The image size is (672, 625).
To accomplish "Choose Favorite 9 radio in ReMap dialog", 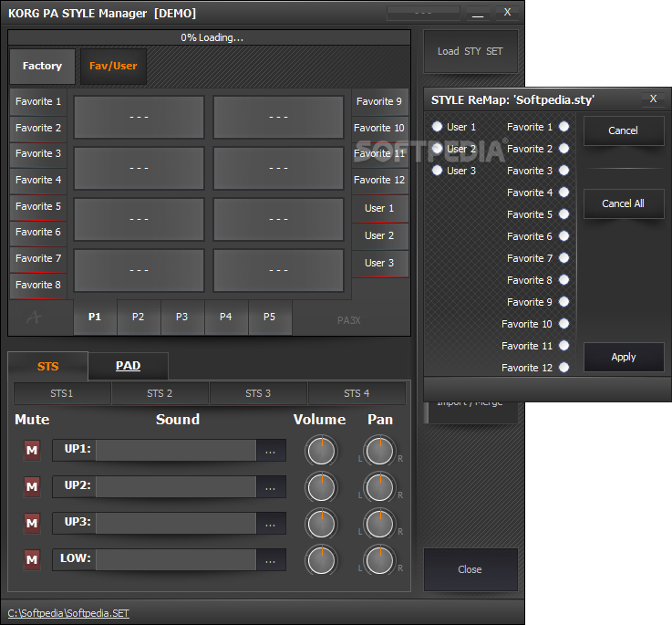I will (x=564, y=302).
